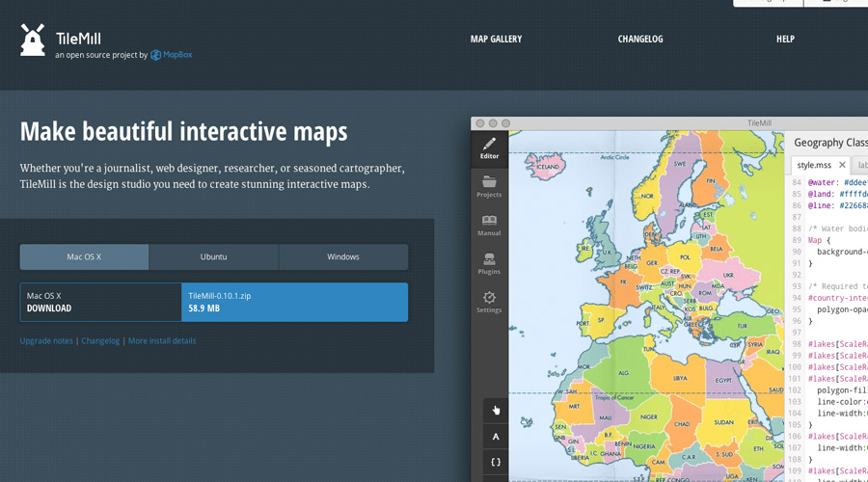Click the '@line' code line 86
This screenshot has height=482, width=868.
(x=837, y=206)
